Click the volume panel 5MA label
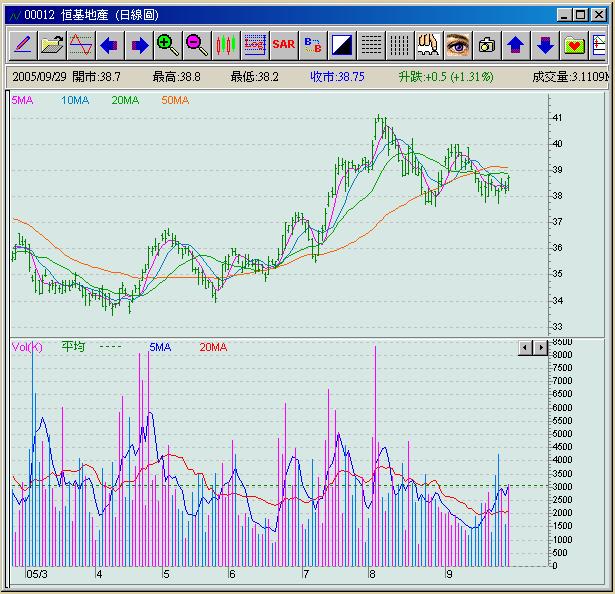Screen dimensions: 615x594 (x=160, y=347)
